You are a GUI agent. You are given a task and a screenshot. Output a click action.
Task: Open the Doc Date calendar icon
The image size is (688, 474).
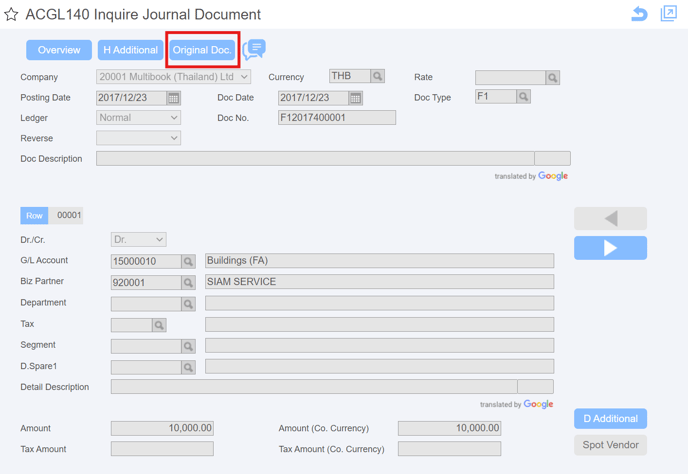[x=355, y=98]
